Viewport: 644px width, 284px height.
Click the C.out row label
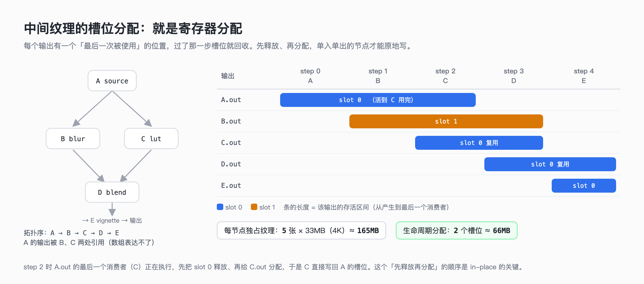[x=231, y=143]
